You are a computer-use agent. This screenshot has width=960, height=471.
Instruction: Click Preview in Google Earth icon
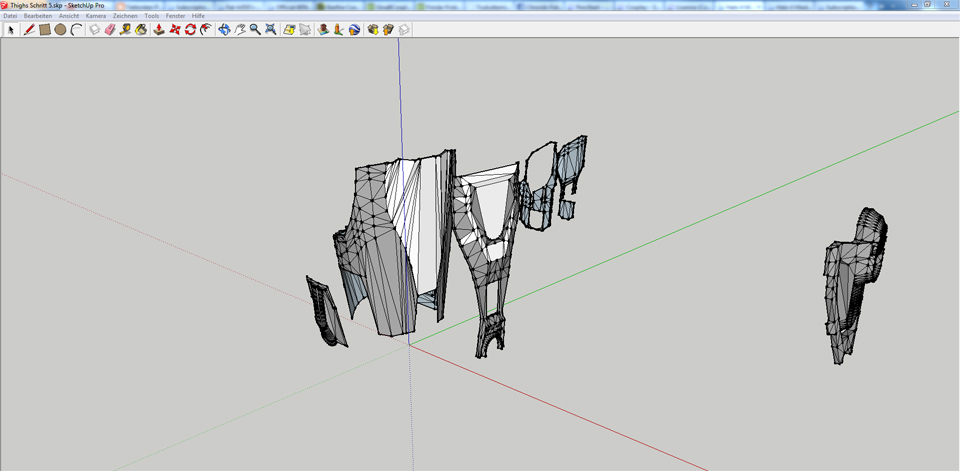click(x=354, y=29)
